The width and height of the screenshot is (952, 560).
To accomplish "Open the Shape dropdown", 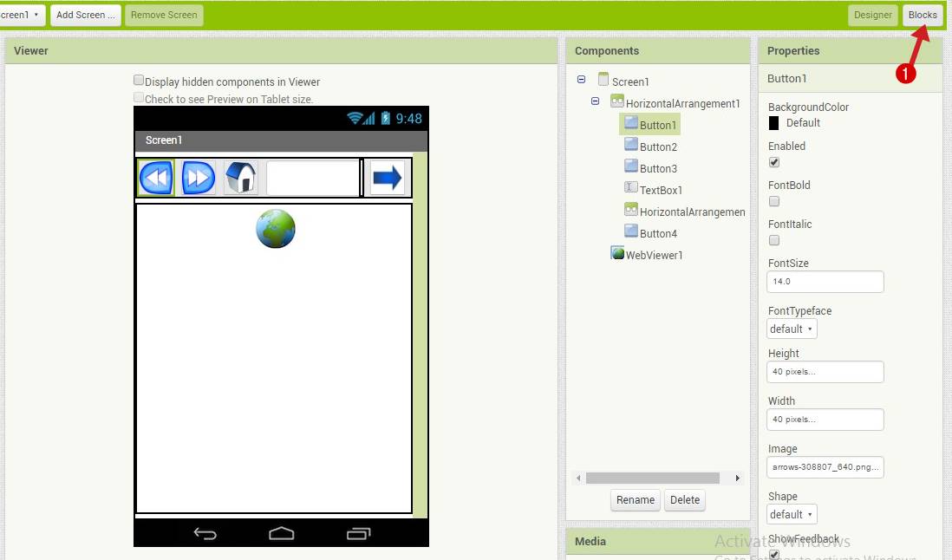I will coord(791,514).
